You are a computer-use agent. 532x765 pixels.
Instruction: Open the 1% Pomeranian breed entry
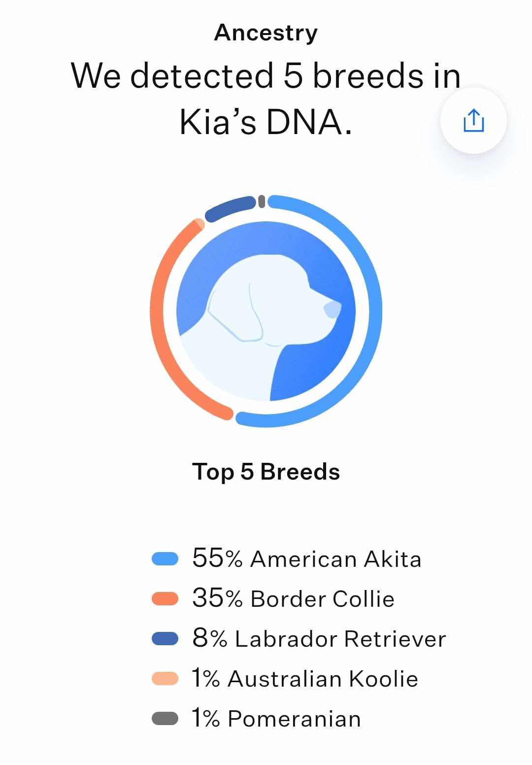point(257,718)
